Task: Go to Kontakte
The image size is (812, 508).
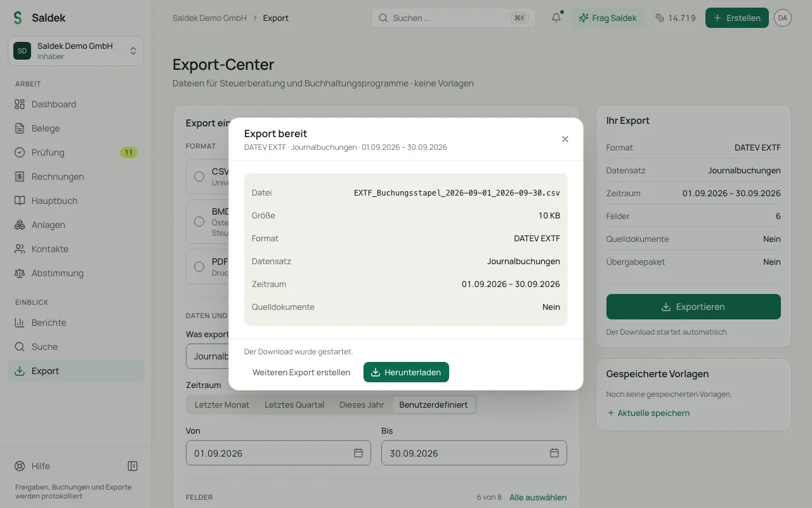Action: point(76,249)
